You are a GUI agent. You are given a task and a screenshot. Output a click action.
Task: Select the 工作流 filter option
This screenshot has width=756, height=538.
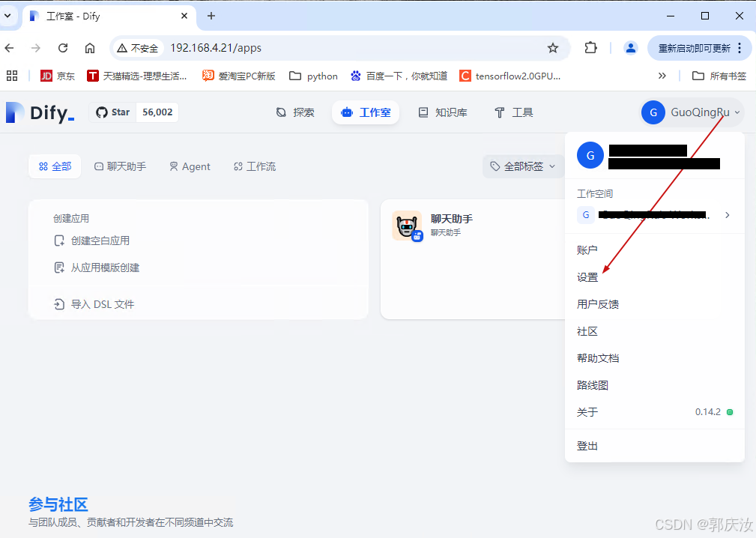pyautogui.click(x=254, y=166)
